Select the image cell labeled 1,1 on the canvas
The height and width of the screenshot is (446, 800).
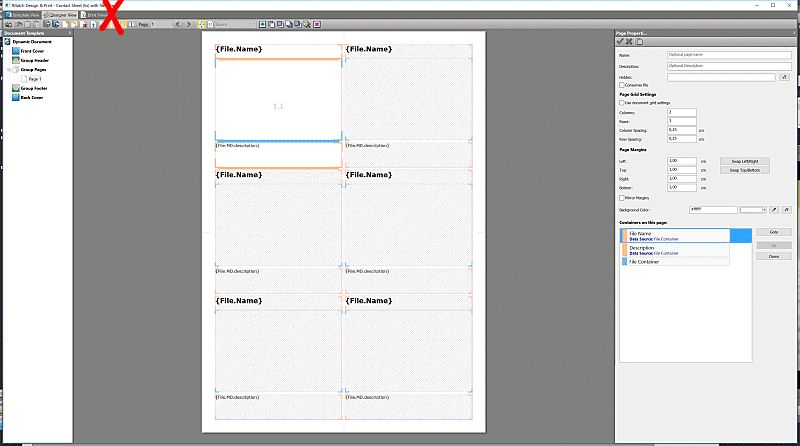click(278, 100)
